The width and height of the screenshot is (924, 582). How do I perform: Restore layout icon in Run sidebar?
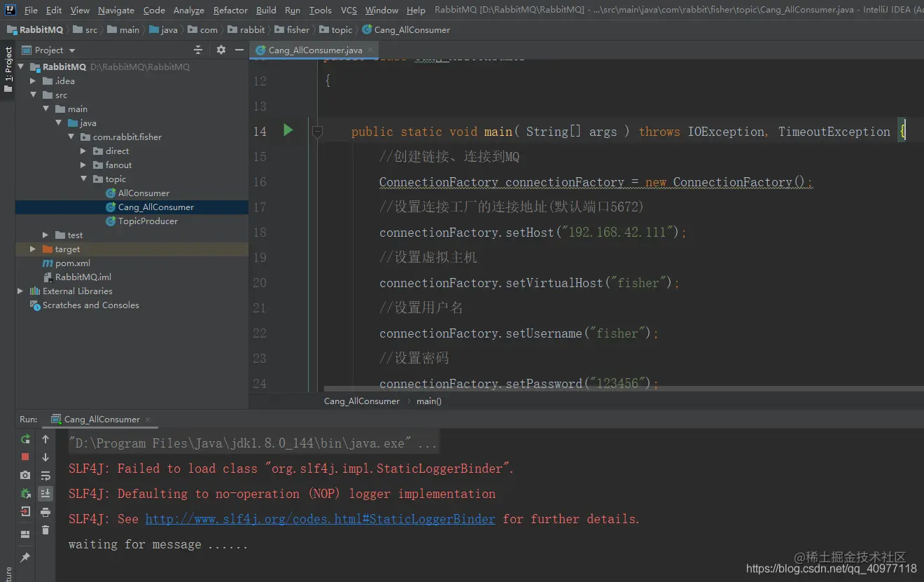click(25, 534)
